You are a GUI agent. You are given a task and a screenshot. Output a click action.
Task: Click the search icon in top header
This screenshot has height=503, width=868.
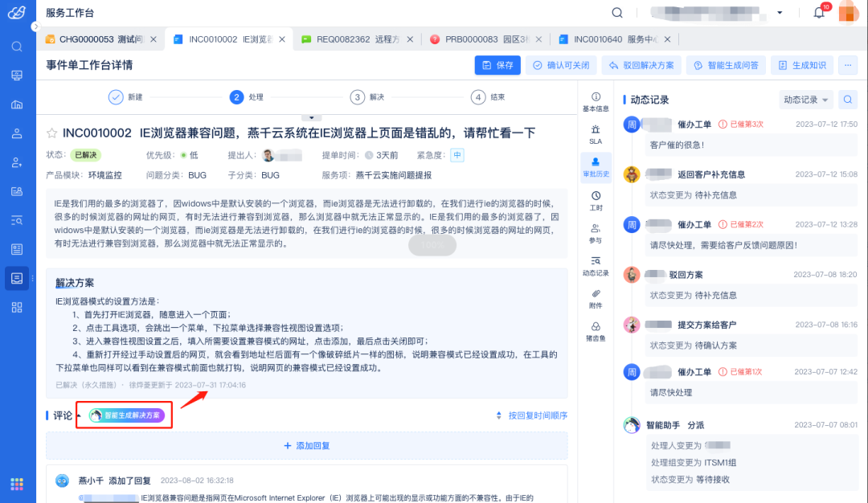click(617, 13)
